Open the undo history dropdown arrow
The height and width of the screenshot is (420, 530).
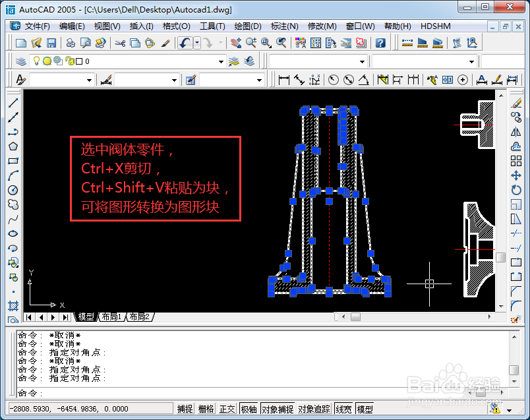pyautogui.click(x=197, y=43)
